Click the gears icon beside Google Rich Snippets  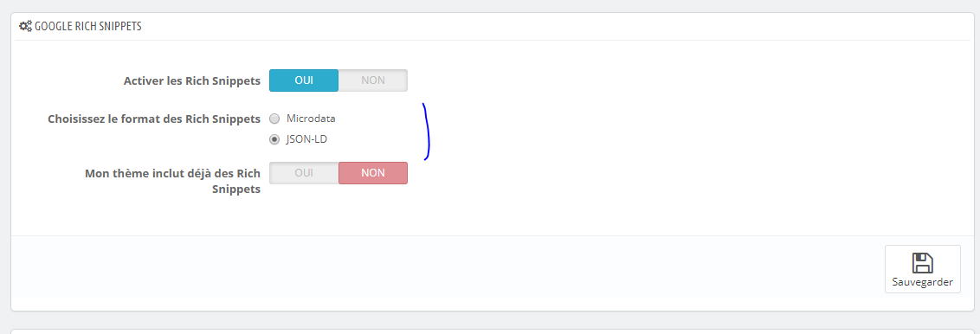(25, 26)
